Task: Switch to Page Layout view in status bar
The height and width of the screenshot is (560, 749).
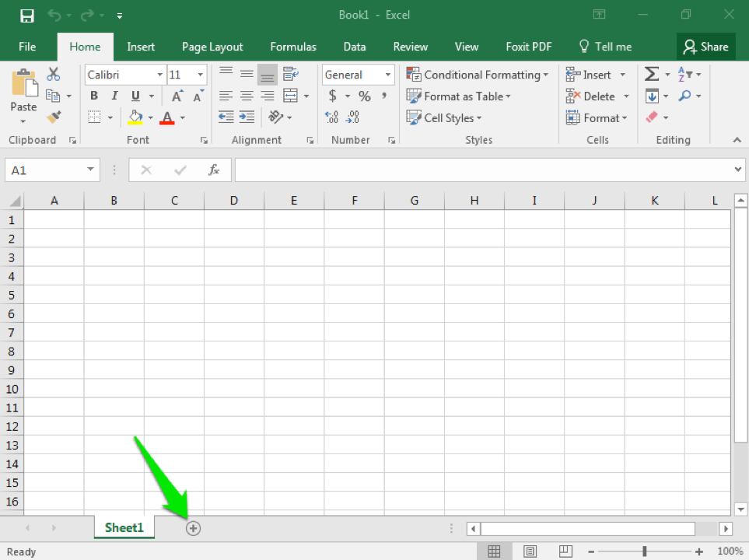Action: [x=530, y=551]
